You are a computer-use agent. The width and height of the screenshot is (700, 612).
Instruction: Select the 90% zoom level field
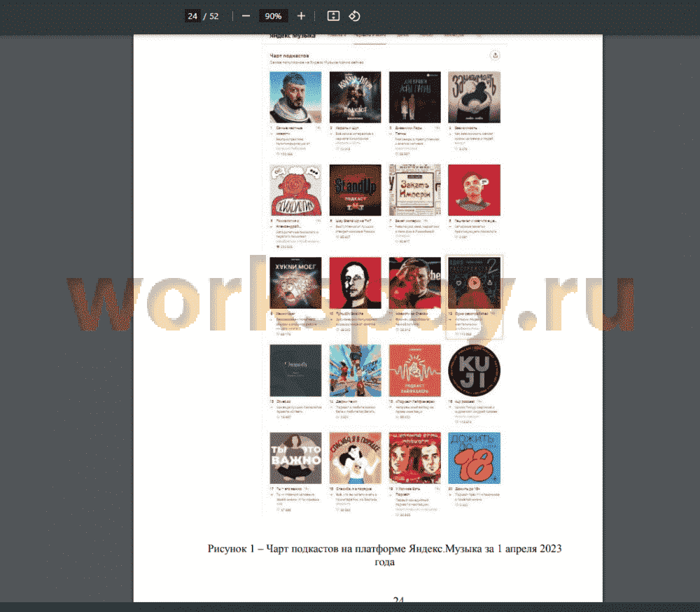(273, 16)
